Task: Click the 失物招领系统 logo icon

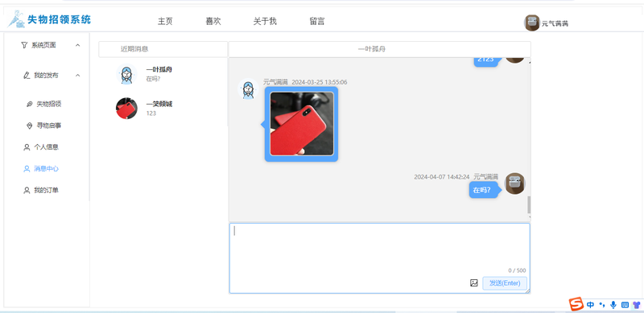Action: coord(16,19)
